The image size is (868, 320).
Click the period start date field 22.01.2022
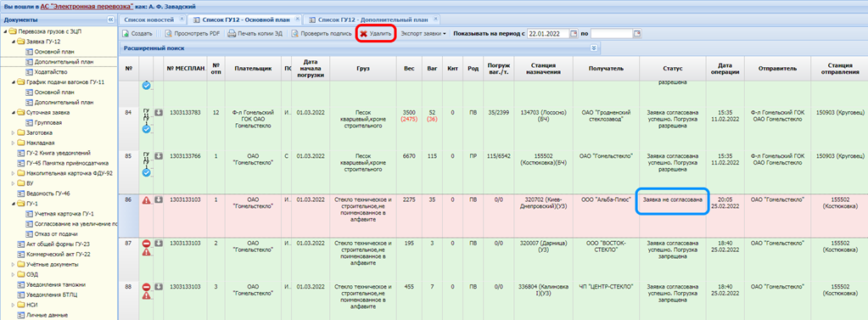click(548, 34)
